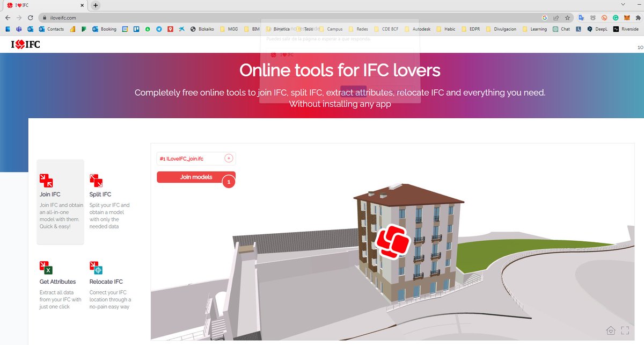Click the Join IFC card title
The width and height of the screenshot is (644, 345).
click(x=50, y=195)
